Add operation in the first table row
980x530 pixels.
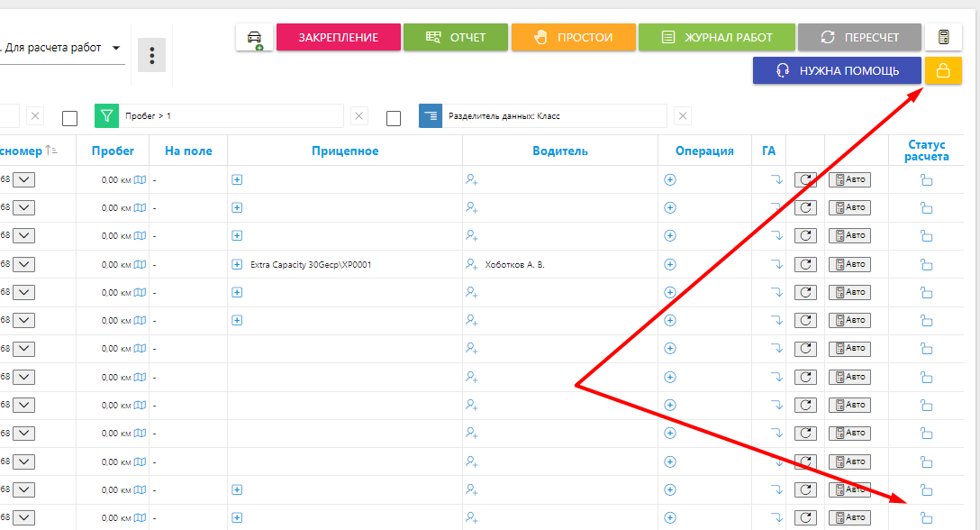click(x=670, y=179)
